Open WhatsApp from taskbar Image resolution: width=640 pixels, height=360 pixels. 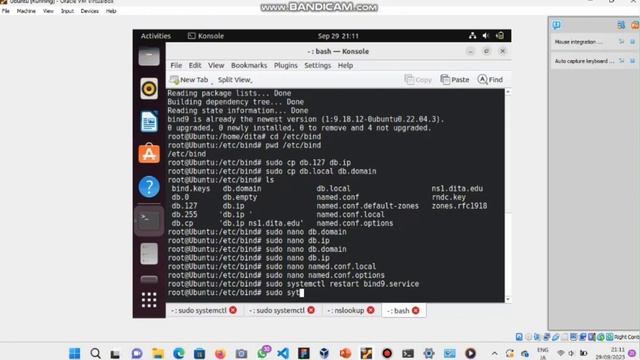click(263, 352)
